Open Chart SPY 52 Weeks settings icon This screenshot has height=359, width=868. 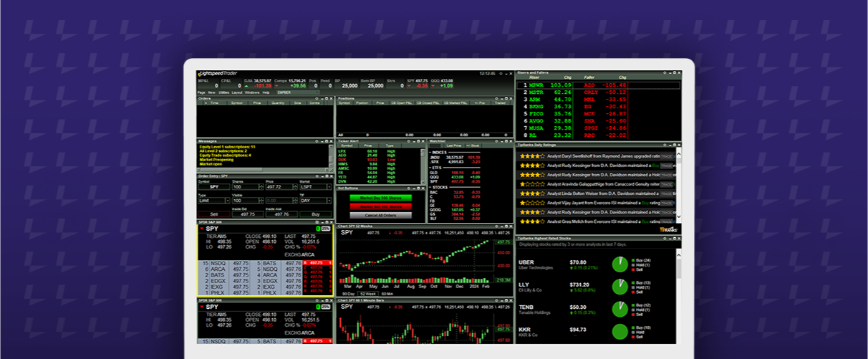point(496,226)
